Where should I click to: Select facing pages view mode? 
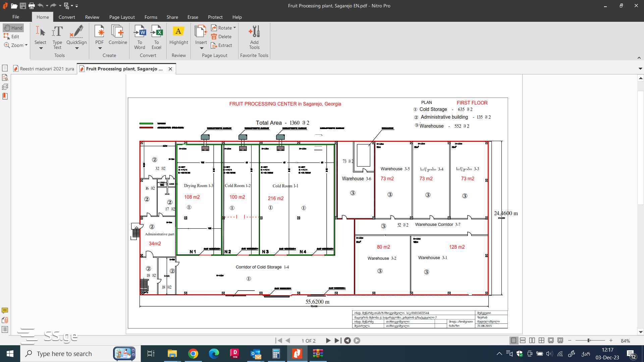[x=532, y=341]
